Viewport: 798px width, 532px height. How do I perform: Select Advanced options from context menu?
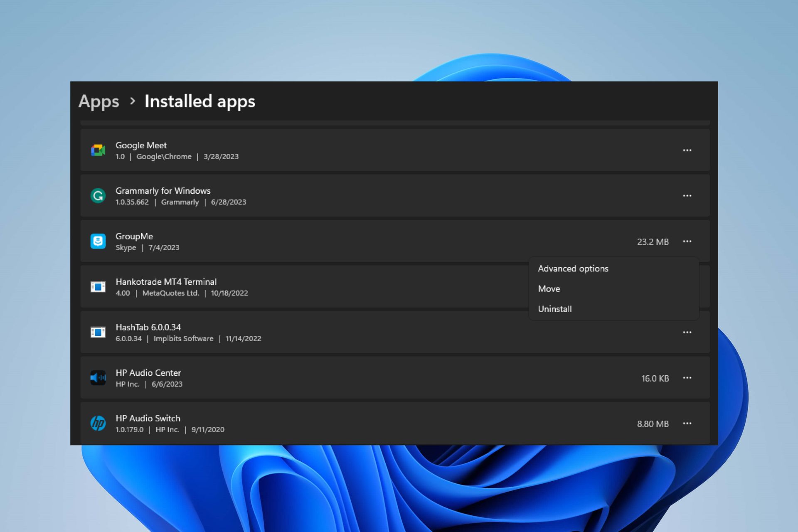(x=572, y=268)
